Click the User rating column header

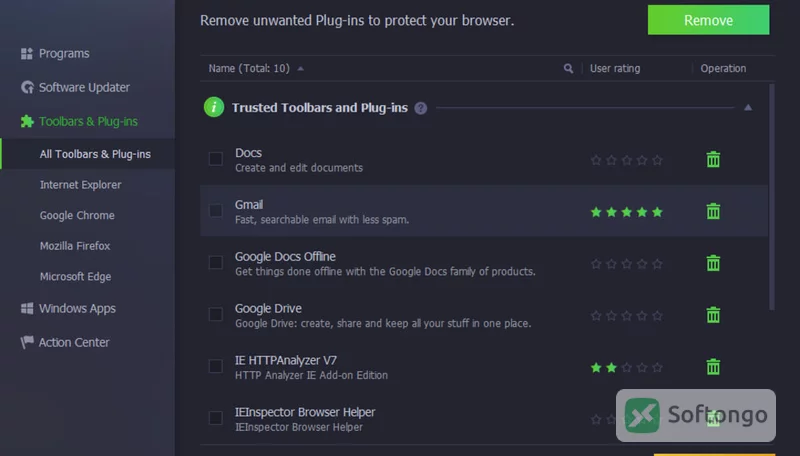[x=615, y=68]
